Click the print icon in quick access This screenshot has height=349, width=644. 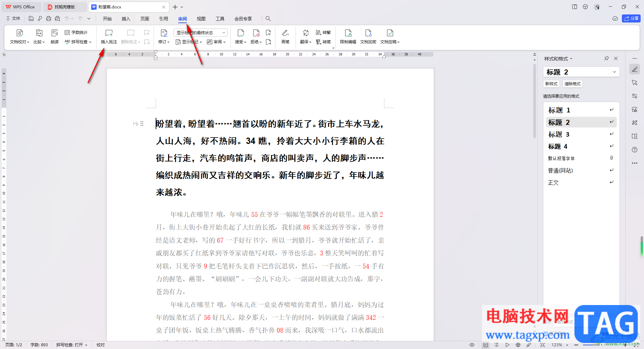49,18
